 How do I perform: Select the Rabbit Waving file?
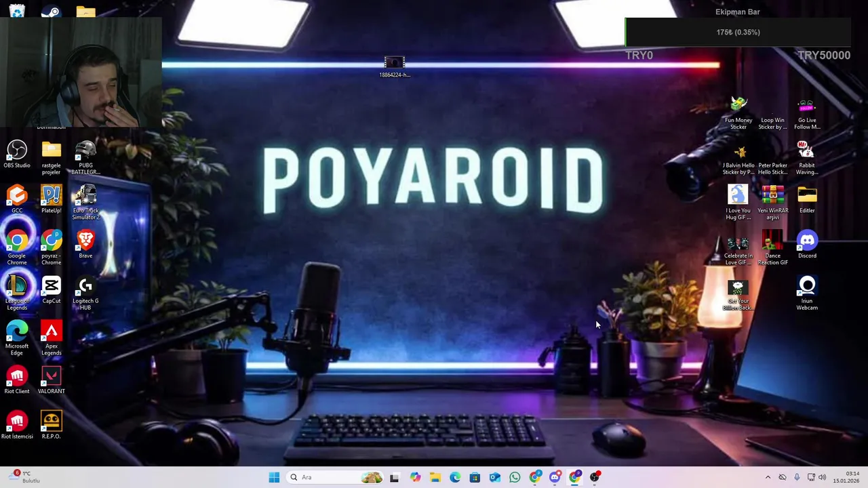pos(807,158)
